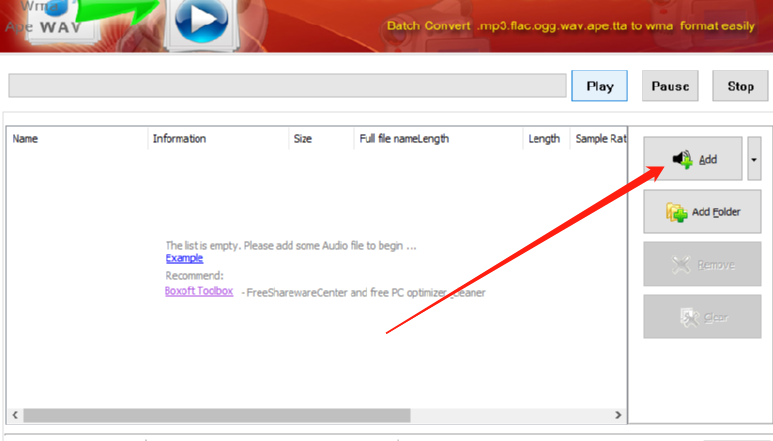This screenshot has height=441, width=773.
Task: Open the Example link
Action: 184,258
